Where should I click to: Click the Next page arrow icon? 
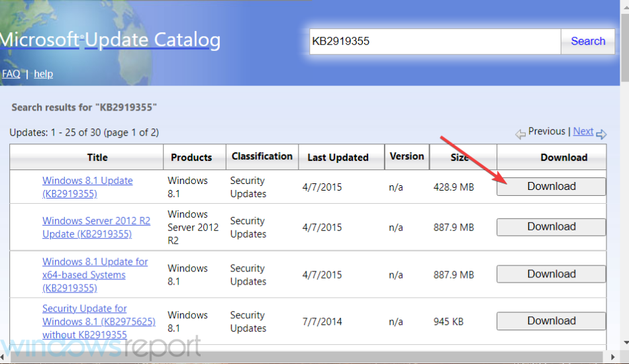601,134
